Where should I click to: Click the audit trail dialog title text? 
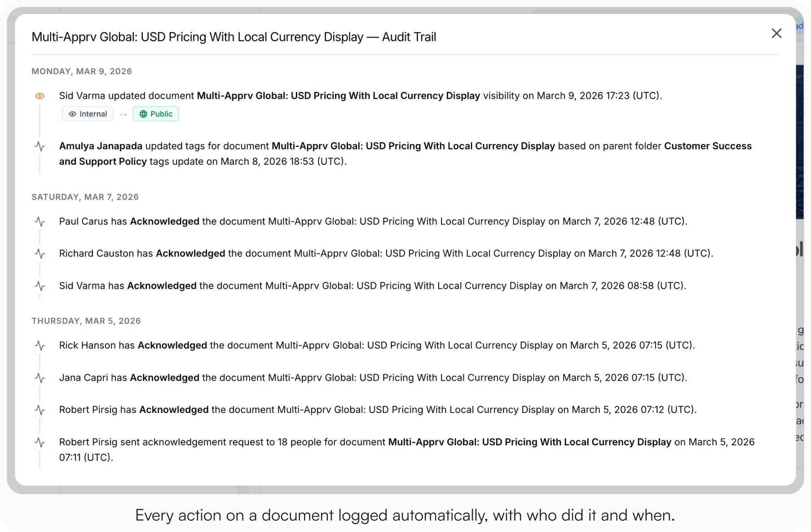234,37
